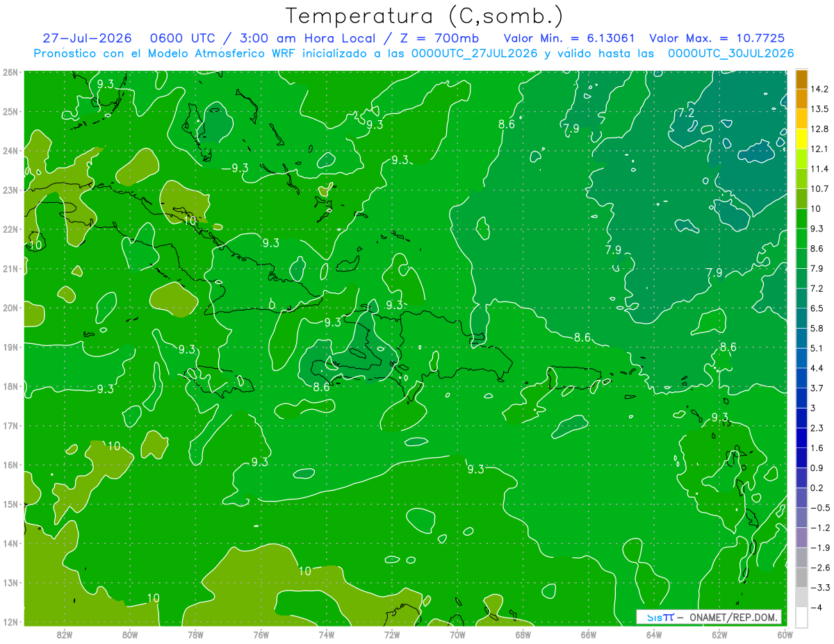Click the -0.5 label on the color scale

pyautogui.click(x=820, y=508)
